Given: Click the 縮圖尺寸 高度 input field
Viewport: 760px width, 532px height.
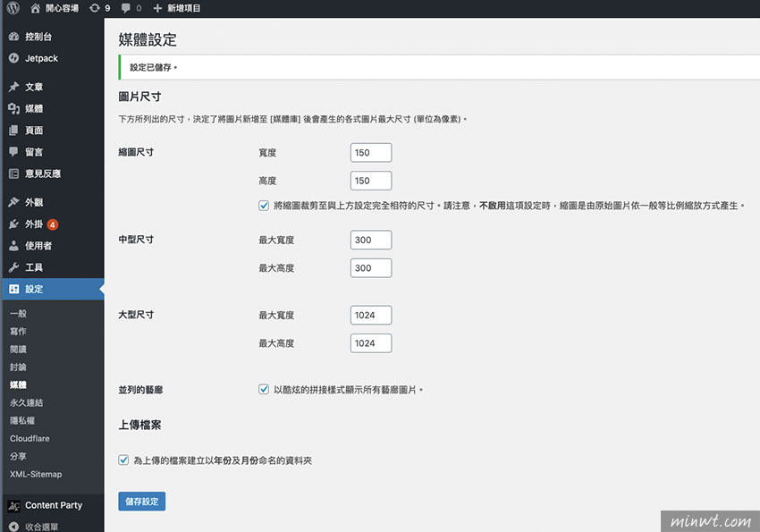Looking at the screenshot, I should [x=371, y=181].
